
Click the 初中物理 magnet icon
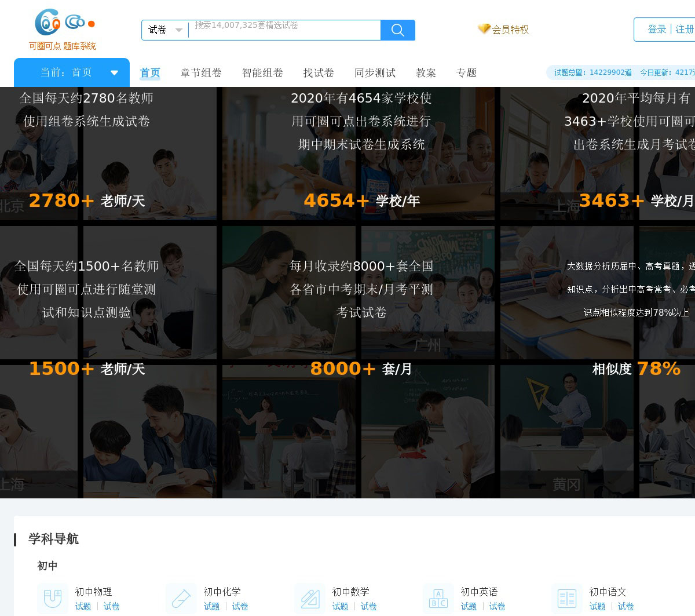coord(53,598)
